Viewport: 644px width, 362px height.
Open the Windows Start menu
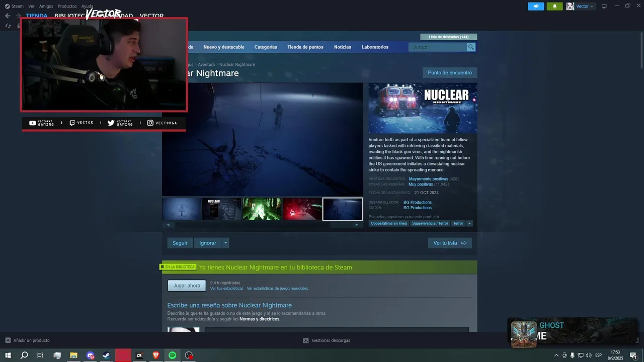(x=8, y=355)
